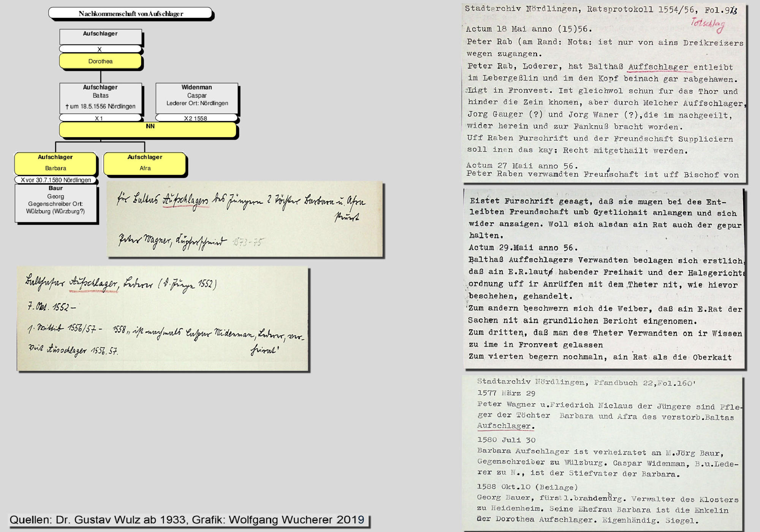Click the Widenman Caspar Lederer box
The image size is (760, 532).
tap(196, 97)
